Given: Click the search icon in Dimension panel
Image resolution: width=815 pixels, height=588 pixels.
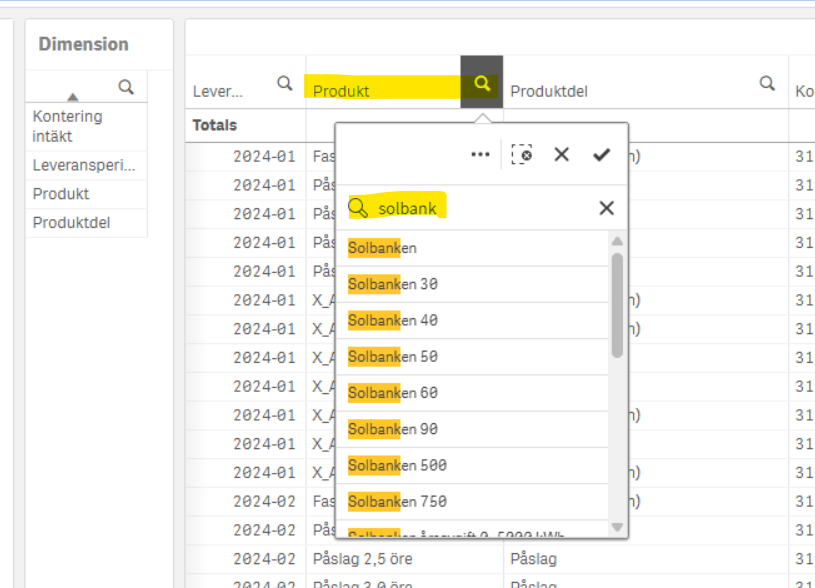Looking at the screenshot, I should [126, 88].
